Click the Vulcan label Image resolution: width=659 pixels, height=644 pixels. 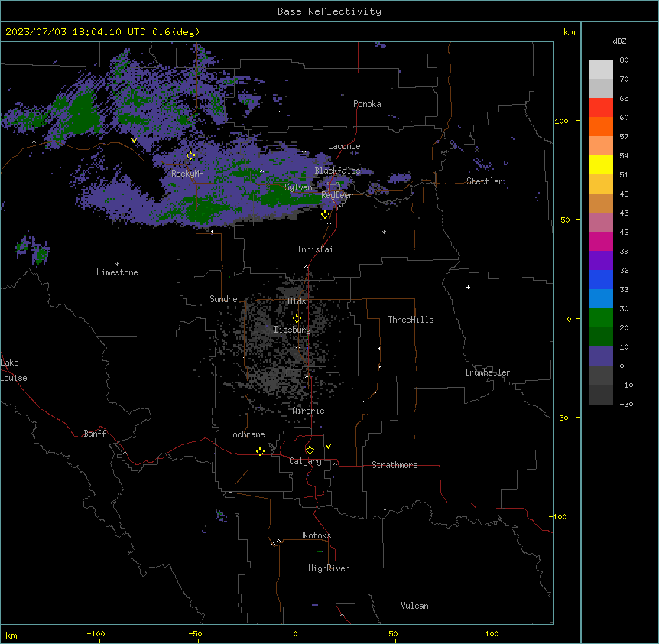(414, 606)
